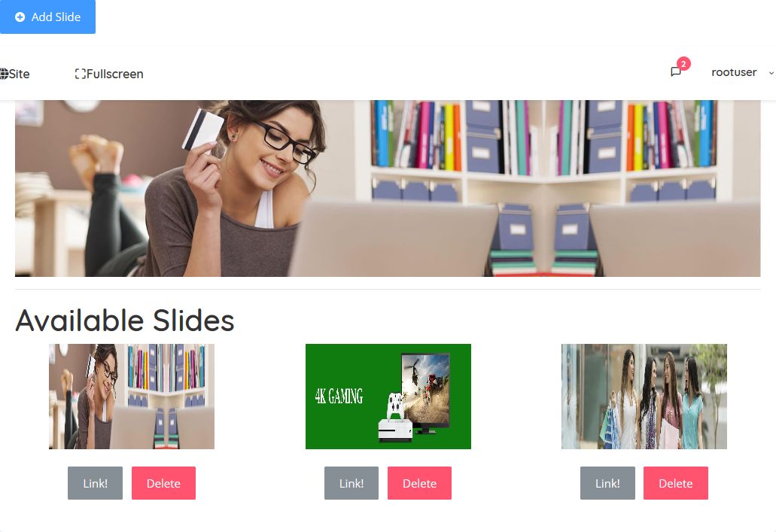Select the shopping women thumbnail
The width and height of the screenshot is (776, 532).
point(644,397)
